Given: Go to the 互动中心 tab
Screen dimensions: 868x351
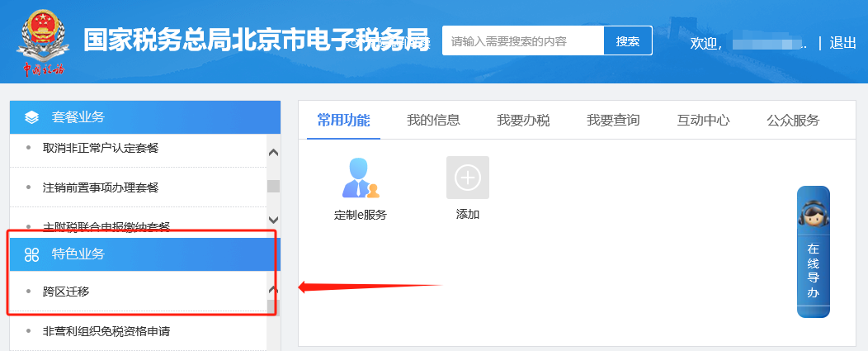Looking at the screenshot, I should (x=703, y=120).
